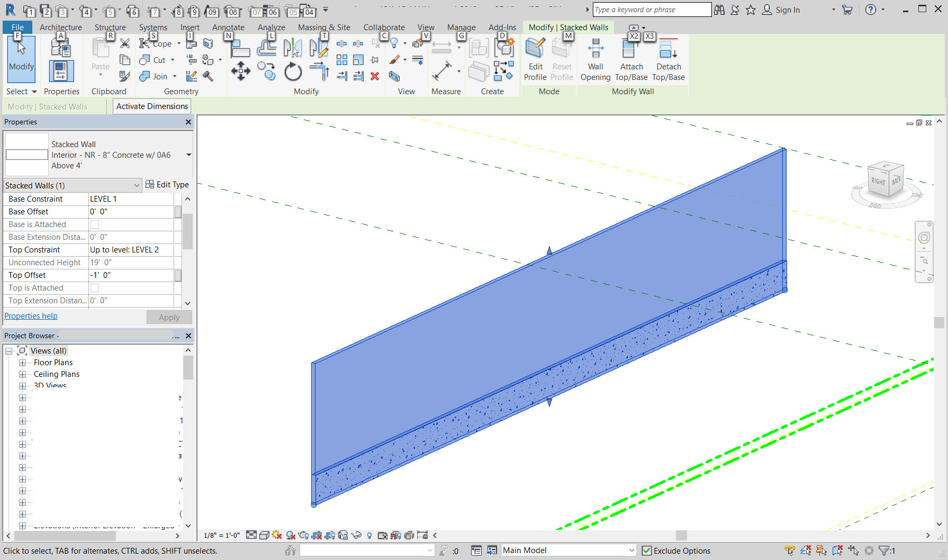Select the Move tool in Modify panel
This screenshot has height=560, width=948.
pyautogui.click(x=241, y=71)
